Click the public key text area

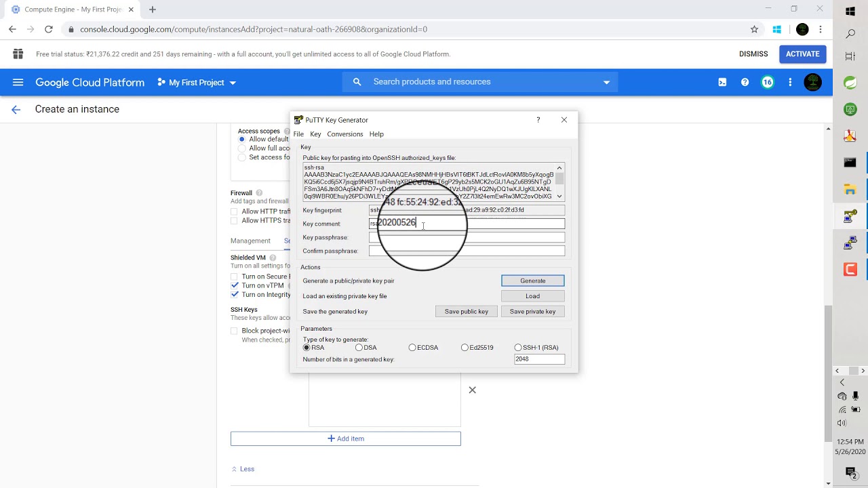click(x=429, y=182)
